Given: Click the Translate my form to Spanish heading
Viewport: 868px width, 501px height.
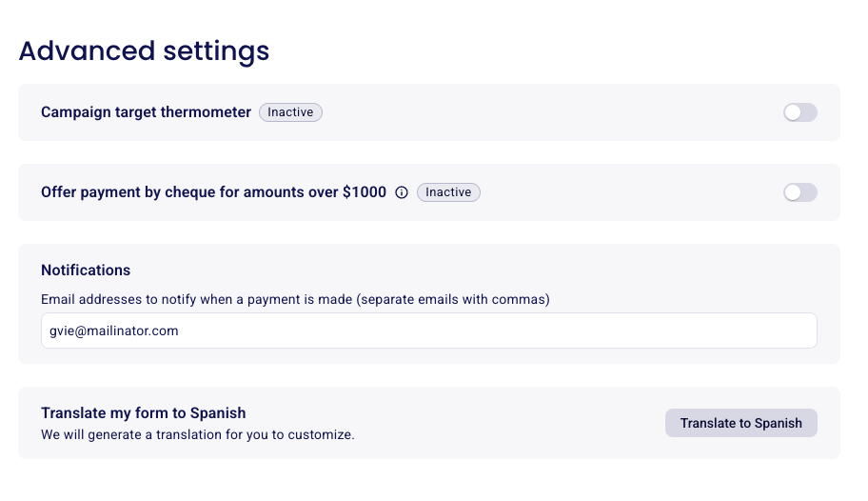Looking at the screenshot, I should coord(144,412).
